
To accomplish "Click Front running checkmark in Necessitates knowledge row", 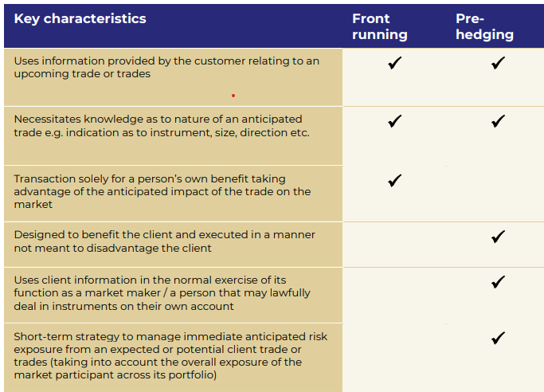I will [395, 121].
